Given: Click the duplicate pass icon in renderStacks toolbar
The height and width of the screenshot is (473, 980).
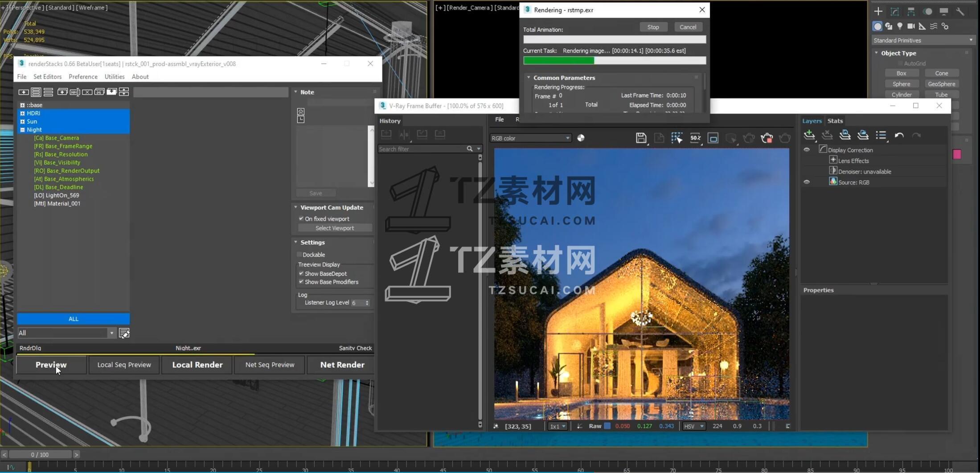Looking at the screenshot, I should pyautogui.click(x=62, y=92).
